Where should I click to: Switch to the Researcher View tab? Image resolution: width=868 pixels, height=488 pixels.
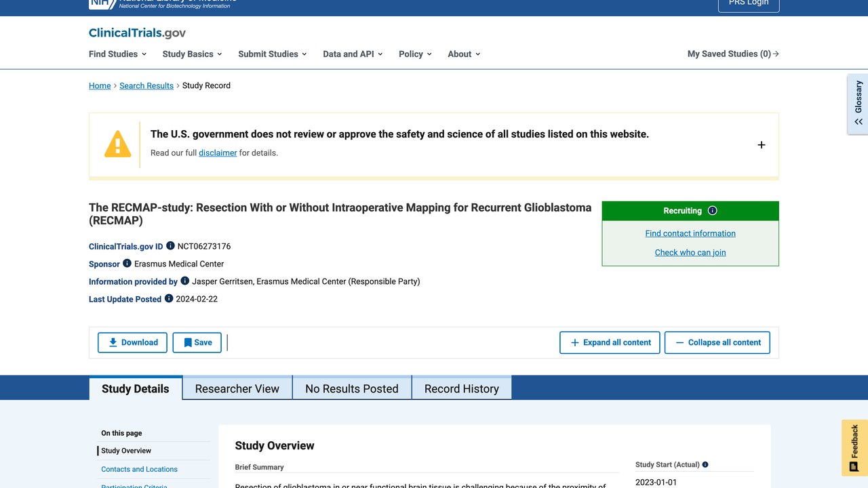click(237, 388)
